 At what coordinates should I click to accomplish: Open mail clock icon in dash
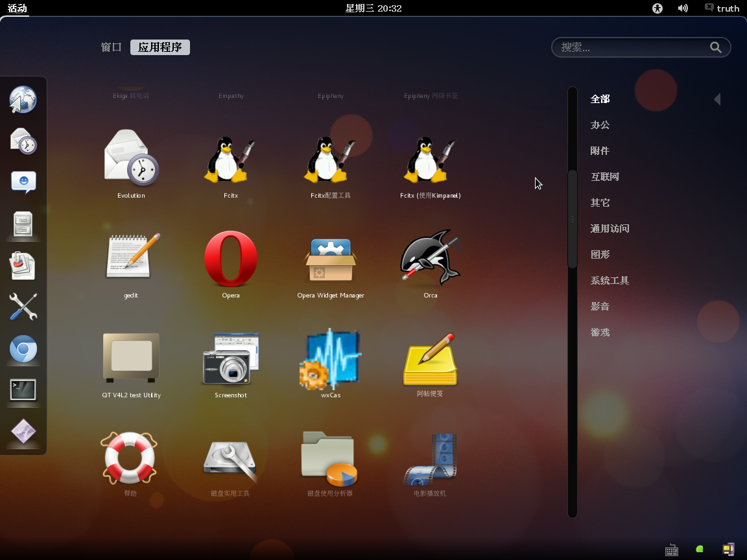point(23,141)
